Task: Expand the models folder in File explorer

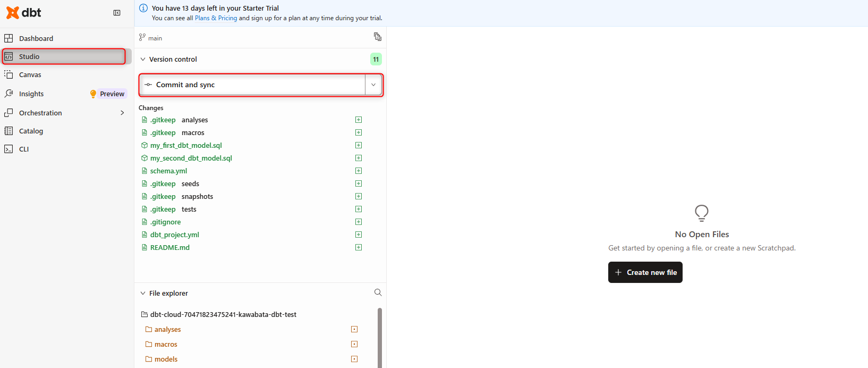Action: pyautogui.click(x=161, y=359)
